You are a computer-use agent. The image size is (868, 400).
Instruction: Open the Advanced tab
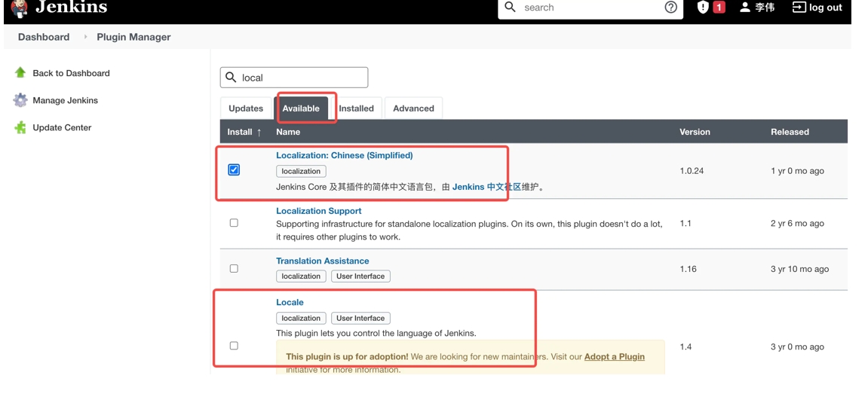(x=413, y=108)
